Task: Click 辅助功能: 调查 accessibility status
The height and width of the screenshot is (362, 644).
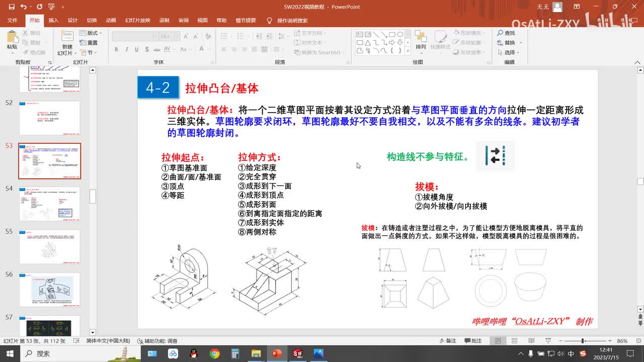Action: [156, 341]
